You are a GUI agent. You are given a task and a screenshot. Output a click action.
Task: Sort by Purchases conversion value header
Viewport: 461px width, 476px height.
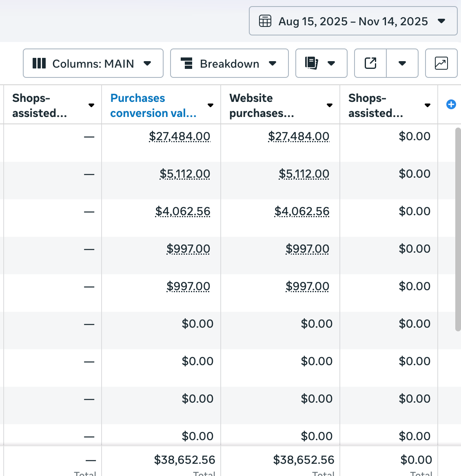[138, 98]
